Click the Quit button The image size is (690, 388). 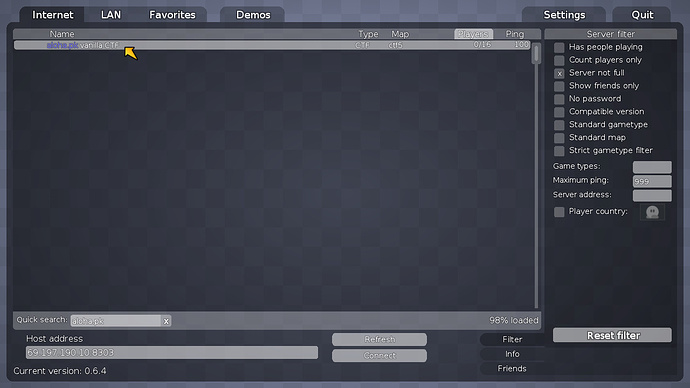642,15
